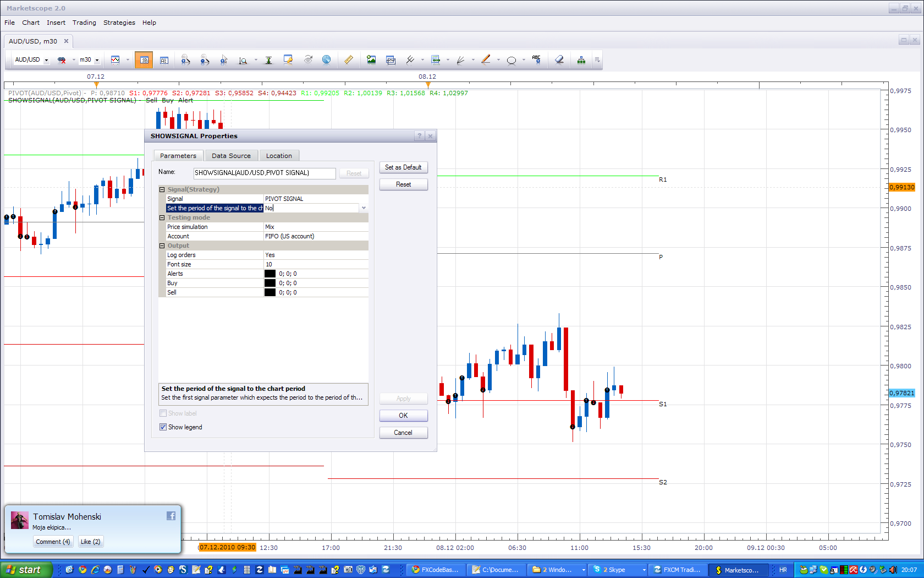Click the Price simulation Mix value
This screenshot has height=578, width=924.
pos(316,227)
